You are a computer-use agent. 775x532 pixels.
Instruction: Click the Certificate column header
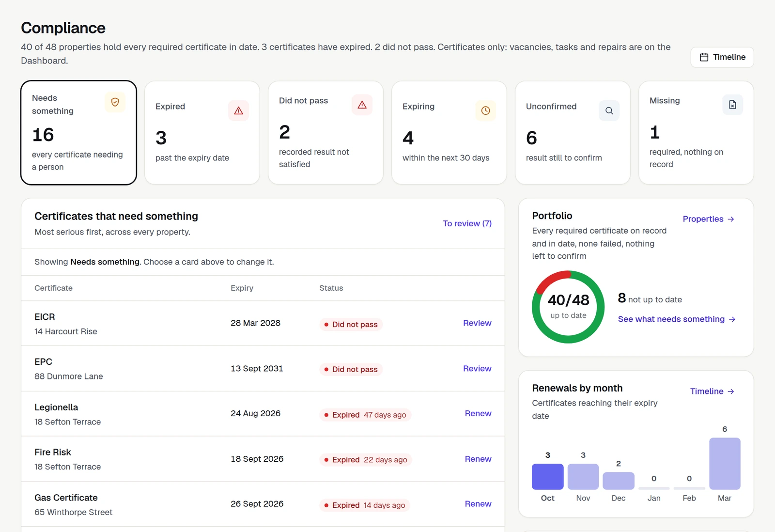tap(53, 288)
